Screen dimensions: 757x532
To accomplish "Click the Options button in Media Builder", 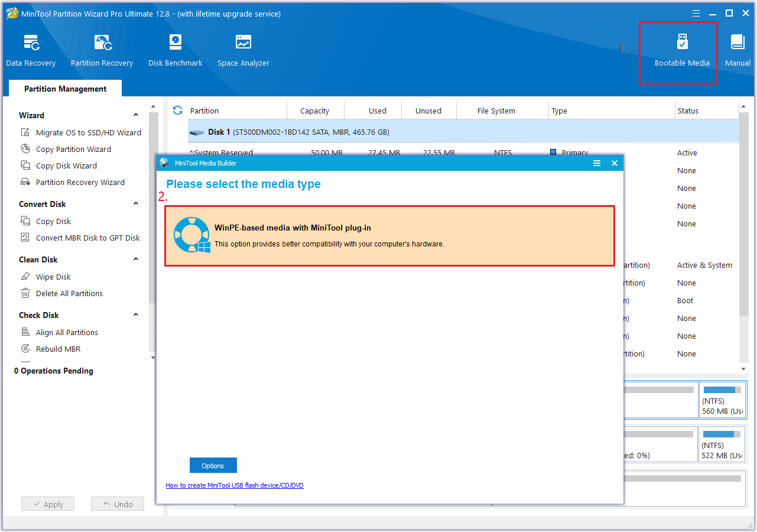I will click(213, 466).
